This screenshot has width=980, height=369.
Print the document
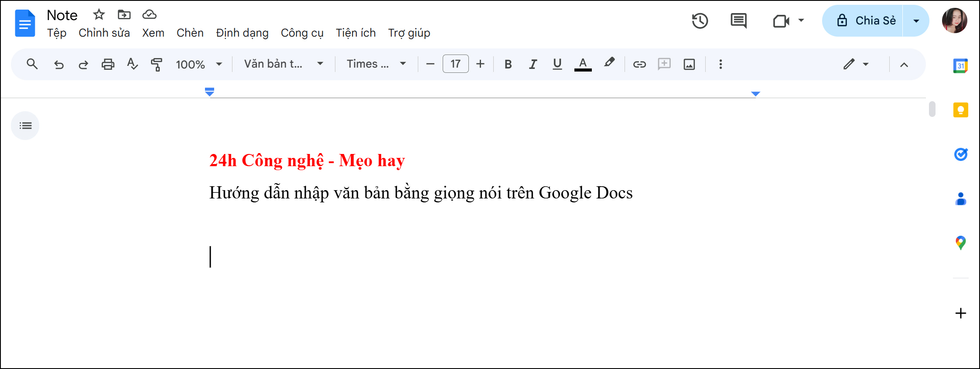(x=108, y=65)
